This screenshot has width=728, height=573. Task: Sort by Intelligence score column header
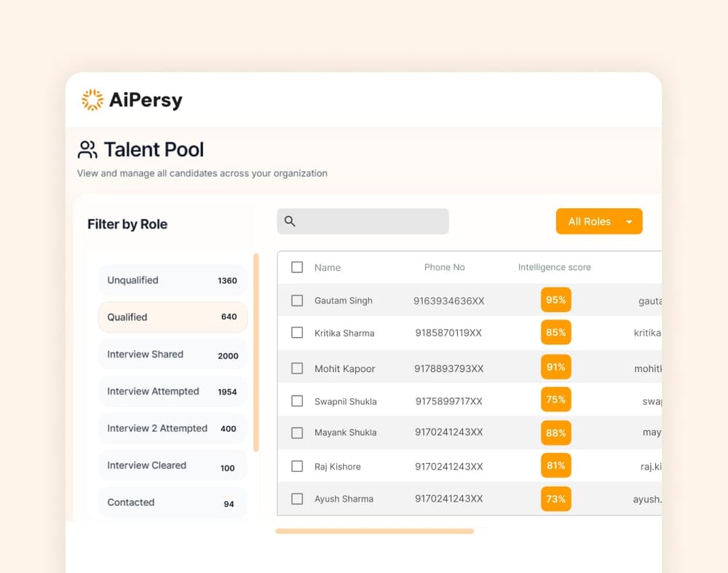[x=554, y=267]
